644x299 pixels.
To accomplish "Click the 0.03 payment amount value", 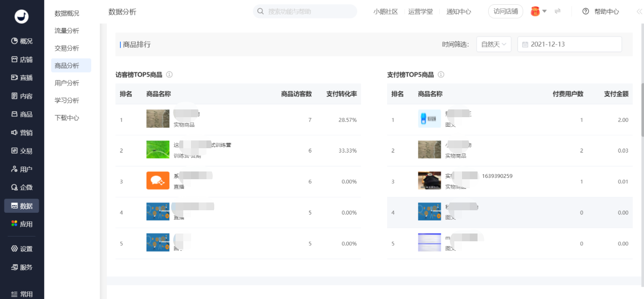I will [x=623, y=151].
